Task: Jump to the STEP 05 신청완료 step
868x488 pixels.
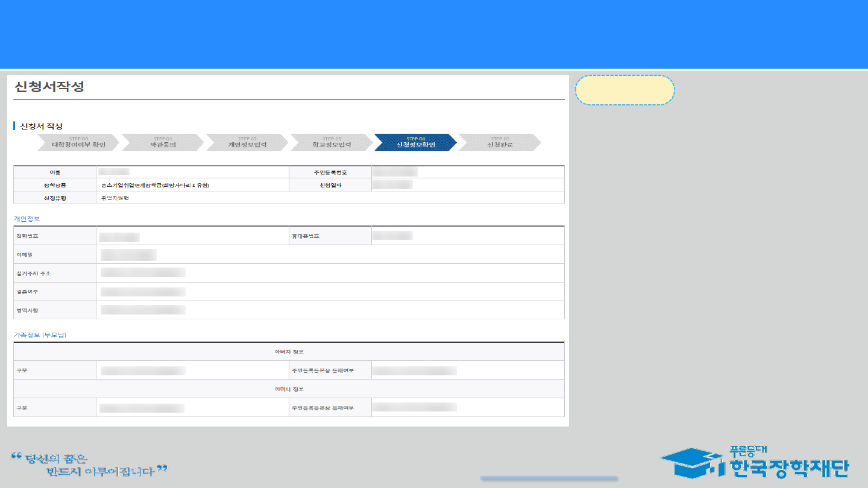Action: pos(500,143)
